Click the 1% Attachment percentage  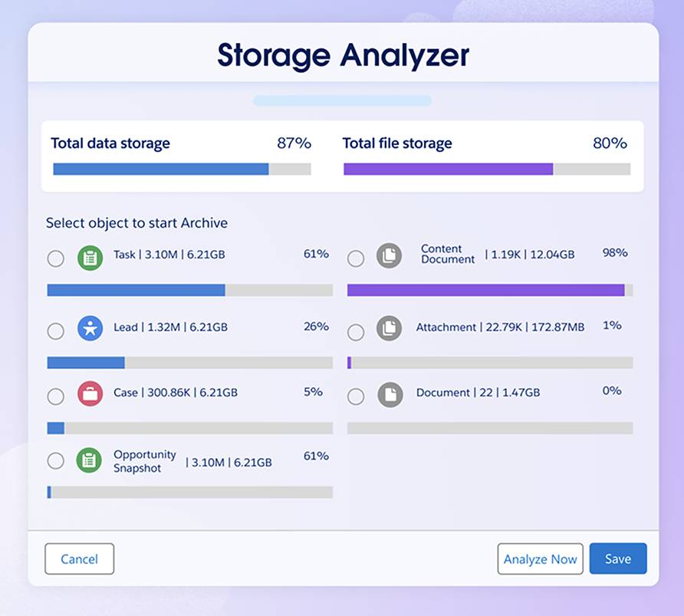click(612, 325)
